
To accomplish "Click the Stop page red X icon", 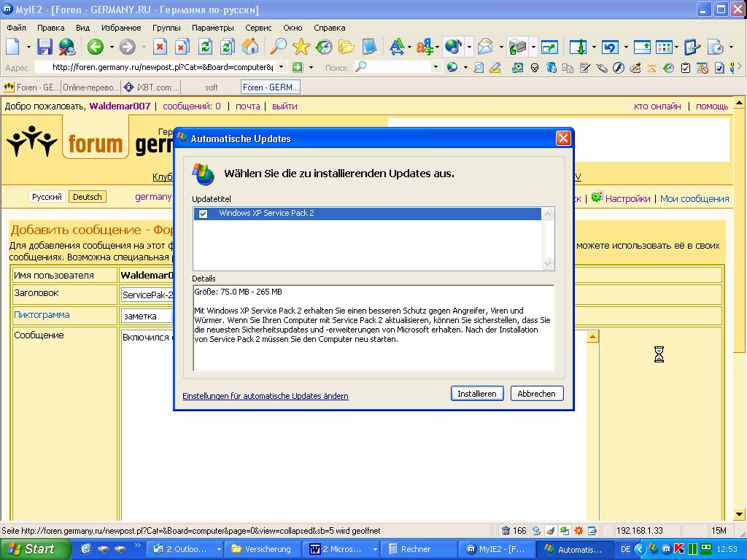I will click(x=160, y=47).
